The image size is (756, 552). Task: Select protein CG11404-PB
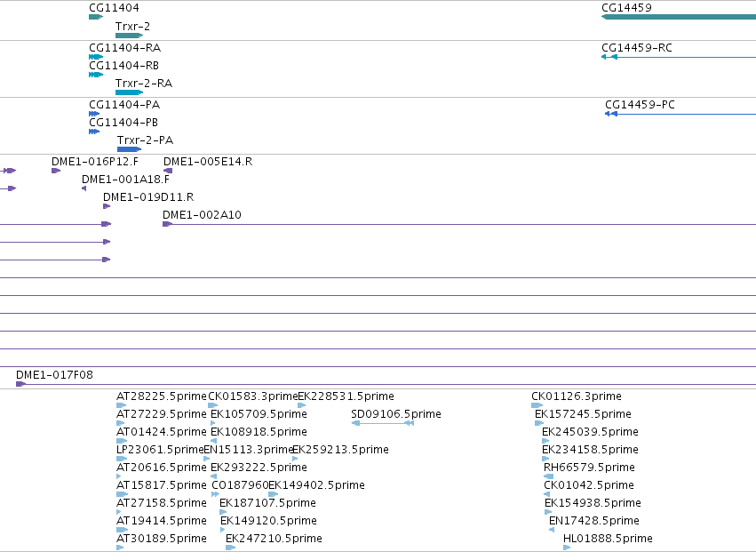pyautogui.click(x=123, y=123)
